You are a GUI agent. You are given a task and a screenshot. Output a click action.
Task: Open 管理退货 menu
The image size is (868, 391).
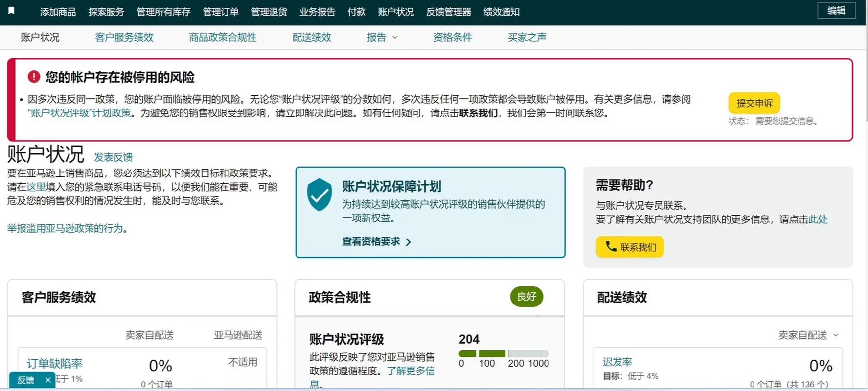pyautogui.click(x=269, y=12)
